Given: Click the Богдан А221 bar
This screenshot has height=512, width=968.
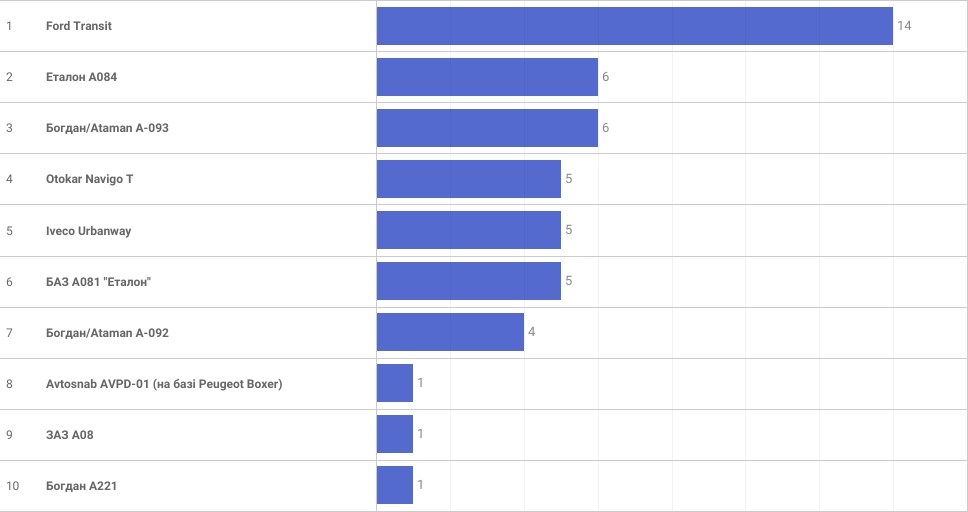Looking at the screenshot, I should tap(395, 485).
